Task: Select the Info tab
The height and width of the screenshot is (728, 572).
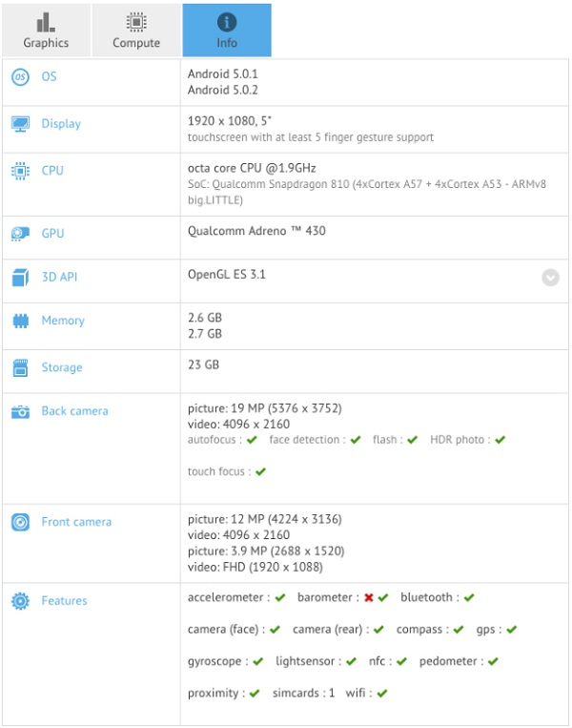Action: [227, 30]
